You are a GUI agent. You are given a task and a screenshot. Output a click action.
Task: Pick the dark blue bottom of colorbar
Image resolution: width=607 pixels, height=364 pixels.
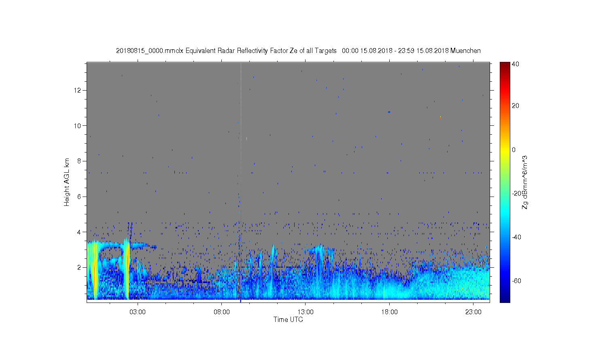tap(505, 299)
